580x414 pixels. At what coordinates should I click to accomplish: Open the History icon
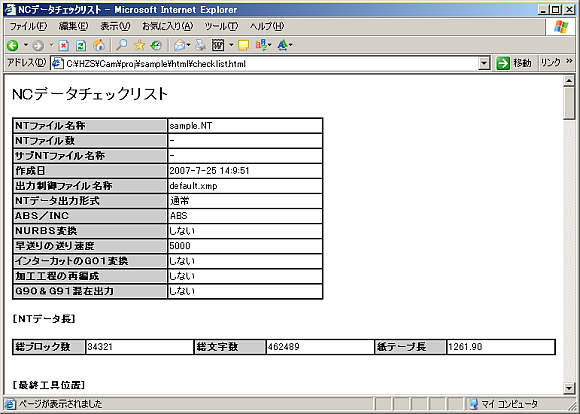156,46
